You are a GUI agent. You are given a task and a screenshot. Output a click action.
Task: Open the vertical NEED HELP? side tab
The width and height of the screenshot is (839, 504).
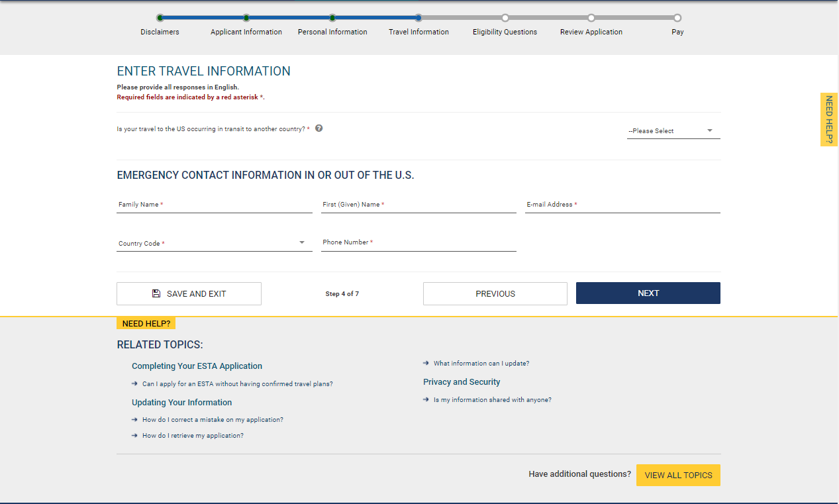tap(828, 119)
